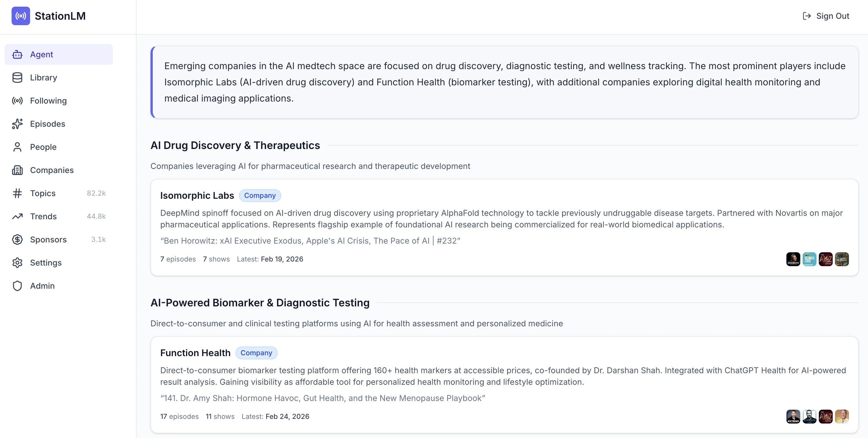Open Admin via the shield icon
The width and height of the screenshot is (868, 438).
tap(18, 285)
